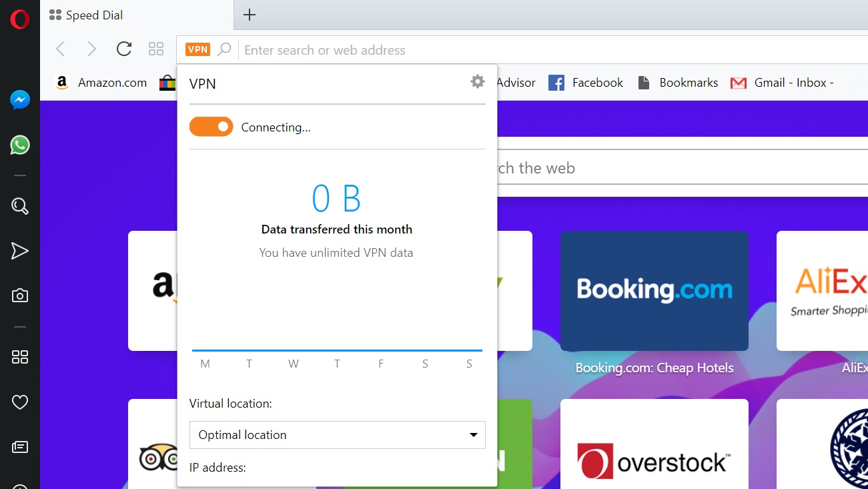Open the partially hidden Advisor bookmark

[x=516, y=83]
